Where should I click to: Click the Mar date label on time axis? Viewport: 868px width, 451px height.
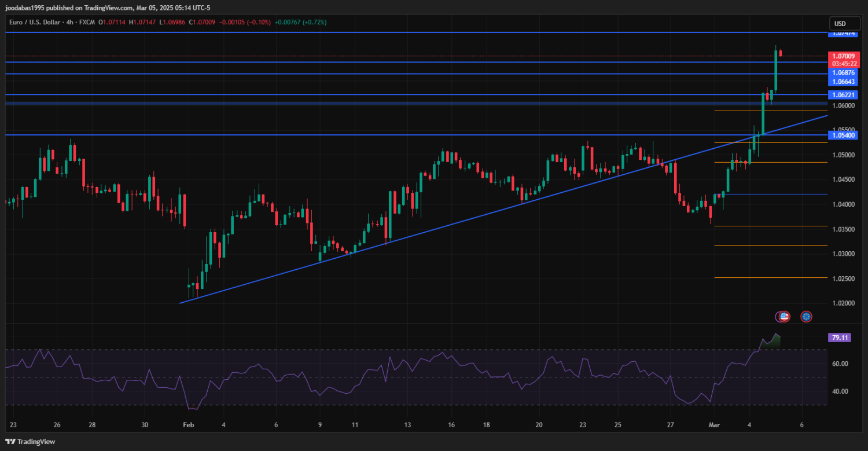pos(713,424)
